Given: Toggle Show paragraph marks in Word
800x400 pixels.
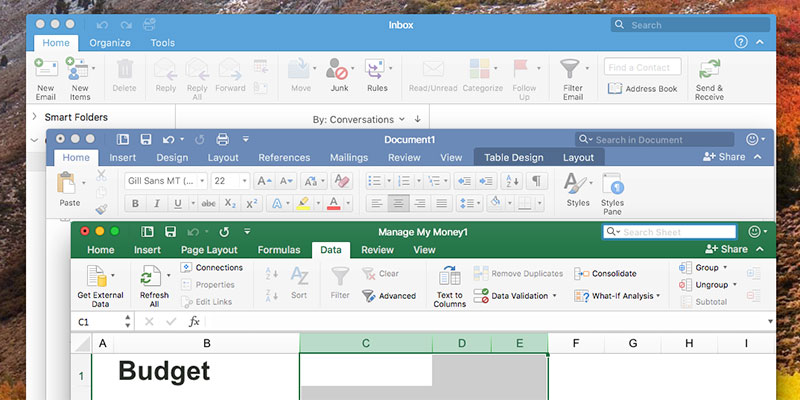Looking at the screenshot, I should pos(536,181).
